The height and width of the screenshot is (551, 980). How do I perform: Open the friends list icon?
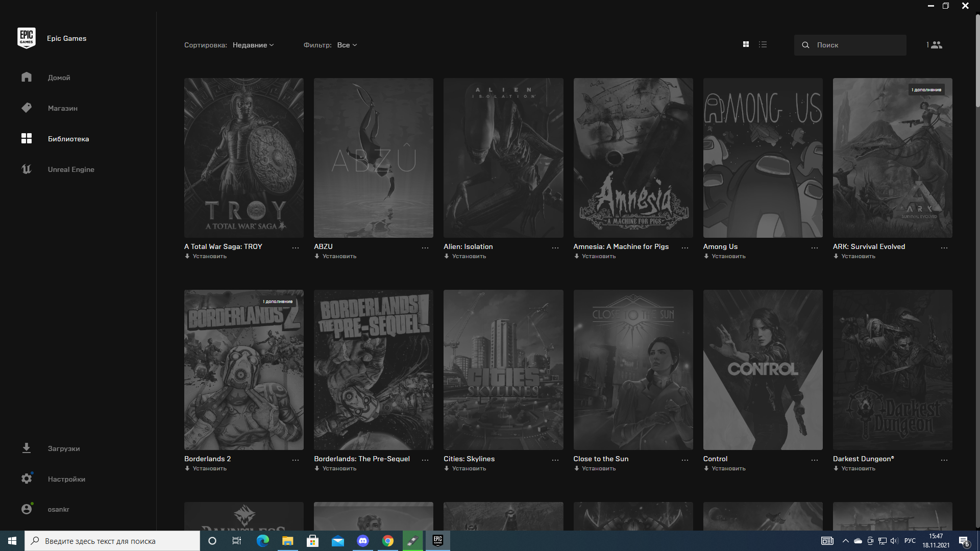click(x=936, y=45)
